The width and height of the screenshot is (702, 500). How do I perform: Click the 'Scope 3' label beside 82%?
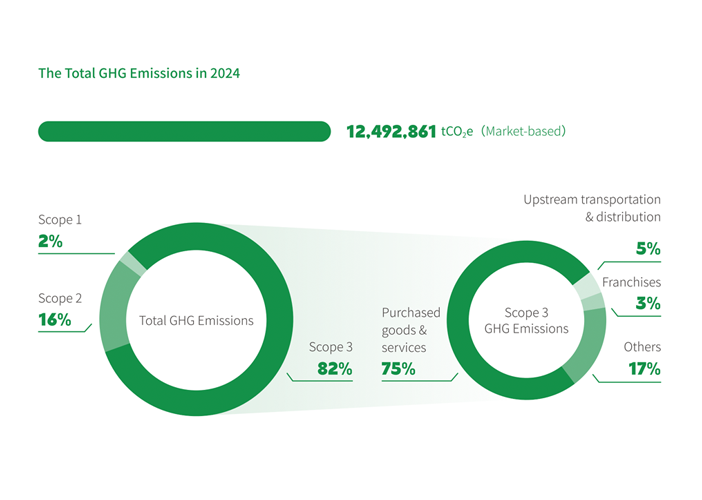coord(331,347)
